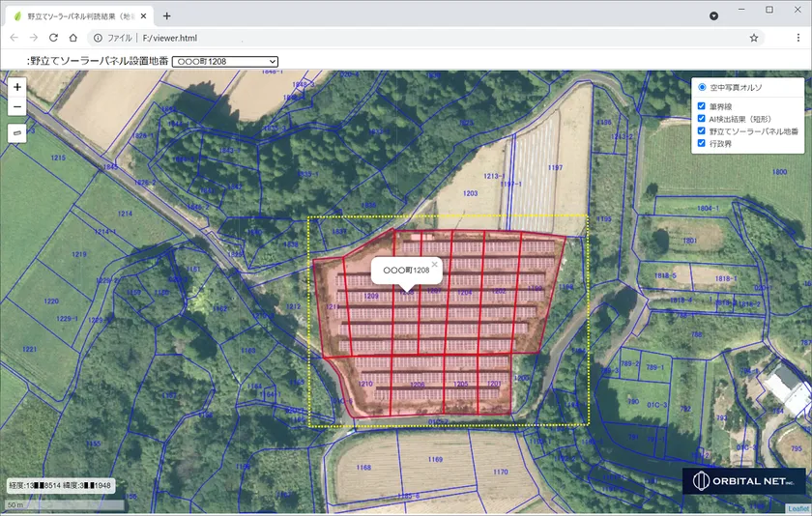The height and width of the screenshot is (516, 812).
Task: Zoom in the map with plus button
Action: 17,87
